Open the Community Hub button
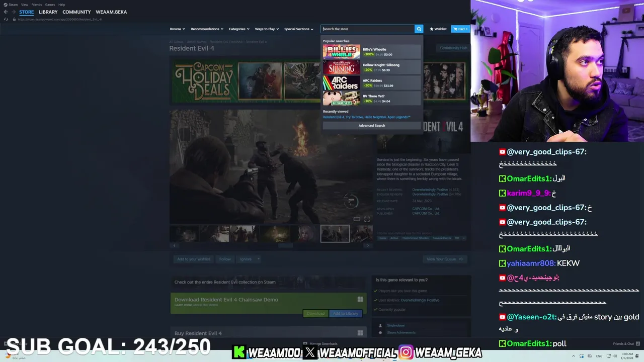Screen dimensions: 644x362 pyautogui.click(x=453, y=48)
